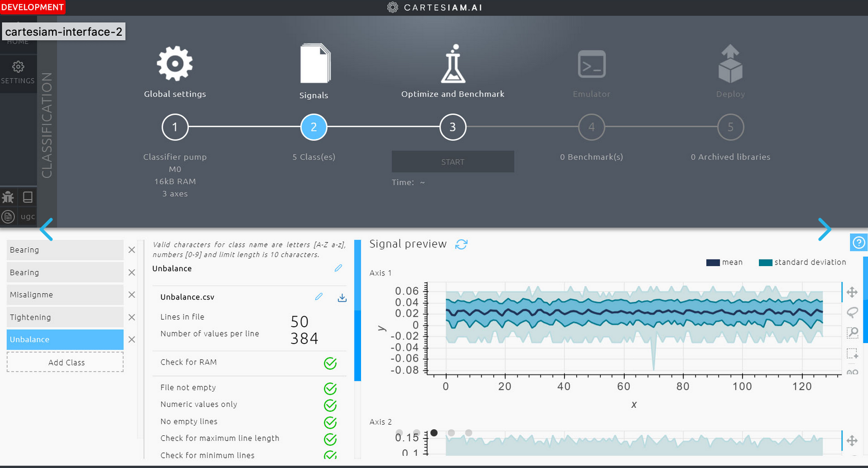
Task: Refresh the Signal preview
Action: (x=461, y=244)
